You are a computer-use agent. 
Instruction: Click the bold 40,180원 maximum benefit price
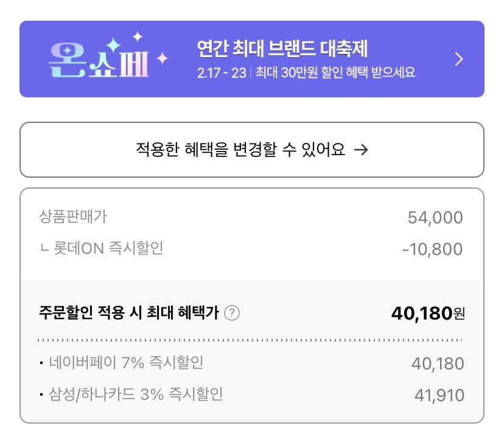coord(427,313)
